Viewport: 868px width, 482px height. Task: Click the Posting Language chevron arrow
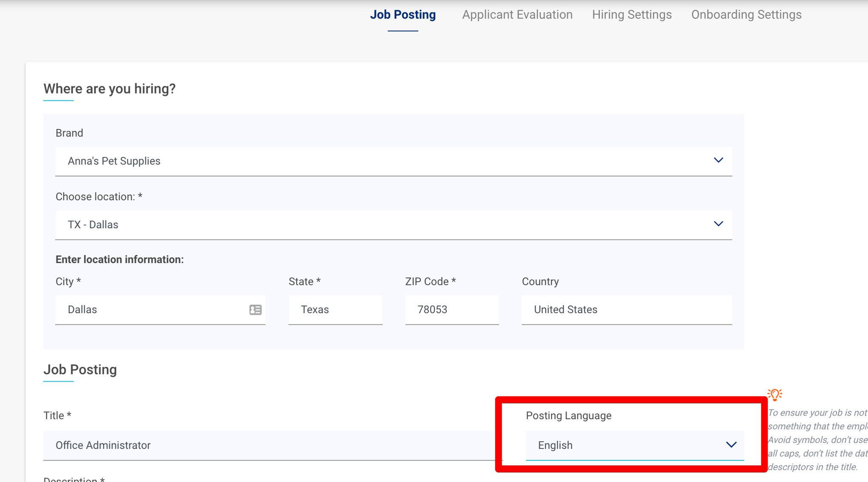pyautogui.click(x=731, y=445)
